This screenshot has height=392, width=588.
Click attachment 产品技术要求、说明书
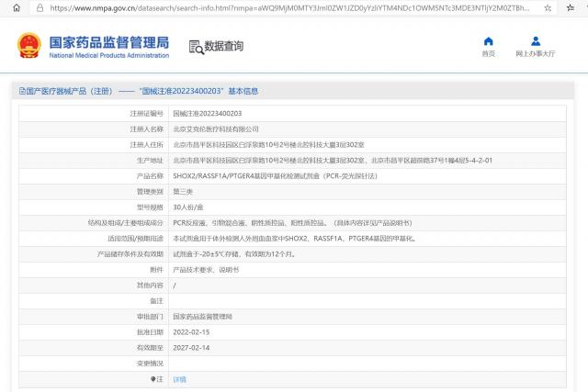pyautogui.click(x=206, y=270)
